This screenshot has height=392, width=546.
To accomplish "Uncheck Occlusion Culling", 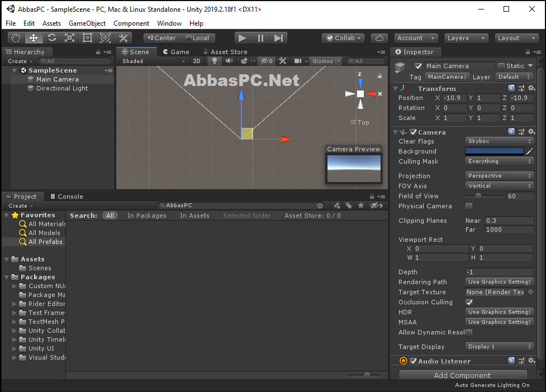I will click(469, 302).
